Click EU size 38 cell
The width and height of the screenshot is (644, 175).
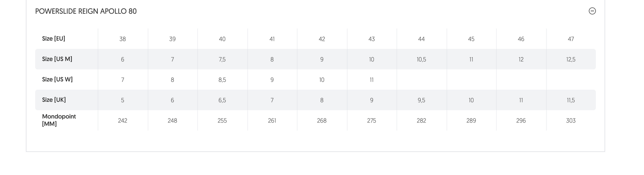pyautogui.click(x=123, y=39)
